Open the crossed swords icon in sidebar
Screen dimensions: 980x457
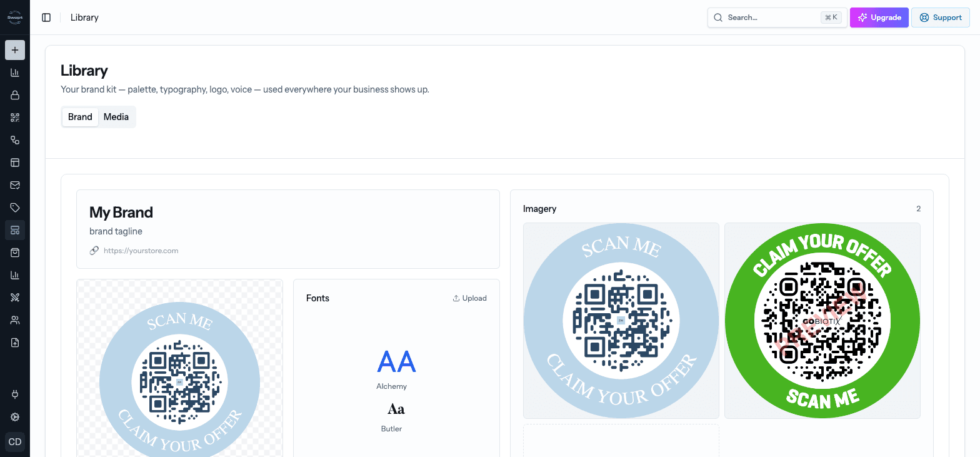tap(15, 298)
